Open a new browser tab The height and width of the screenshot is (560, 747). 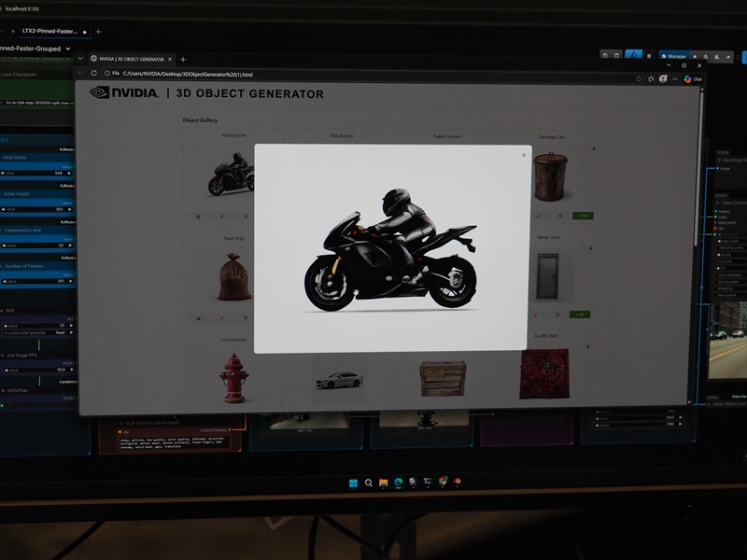pyautogui.click(x=183, y=59)
